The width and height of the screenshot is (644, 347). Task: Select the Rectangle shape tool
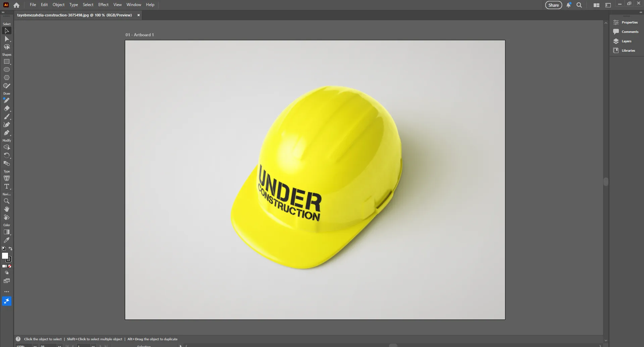pyautogui.click(x=7, y=62)
